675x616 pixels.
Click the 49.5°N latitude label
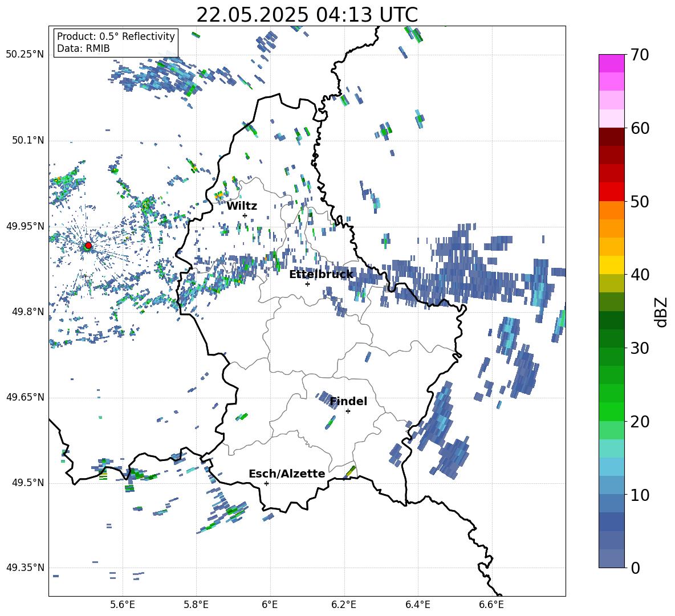[27, 483]
